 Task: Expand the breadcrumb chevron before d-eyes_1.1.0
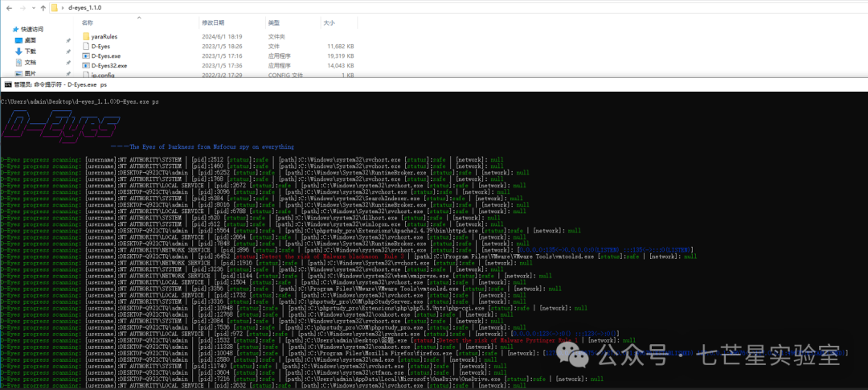63,8
